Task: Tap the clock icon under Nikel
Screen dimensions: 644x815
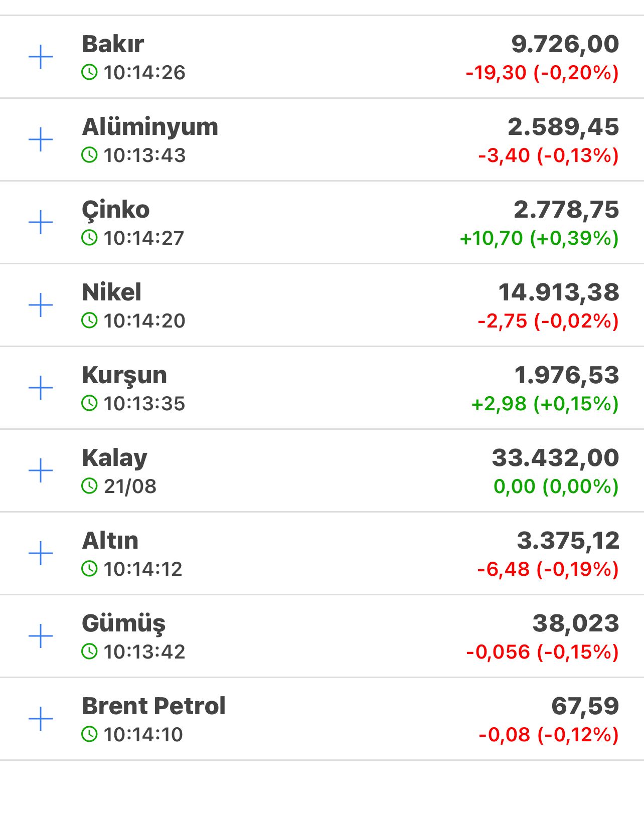Action: click(89, 320)
